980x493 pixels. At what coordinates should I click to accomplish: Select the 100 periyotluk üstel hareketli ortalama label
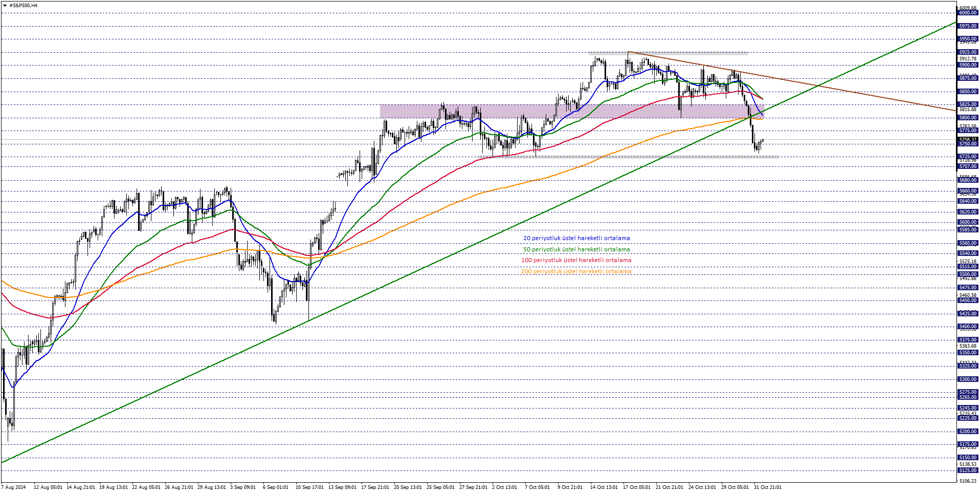coord(576,260)
